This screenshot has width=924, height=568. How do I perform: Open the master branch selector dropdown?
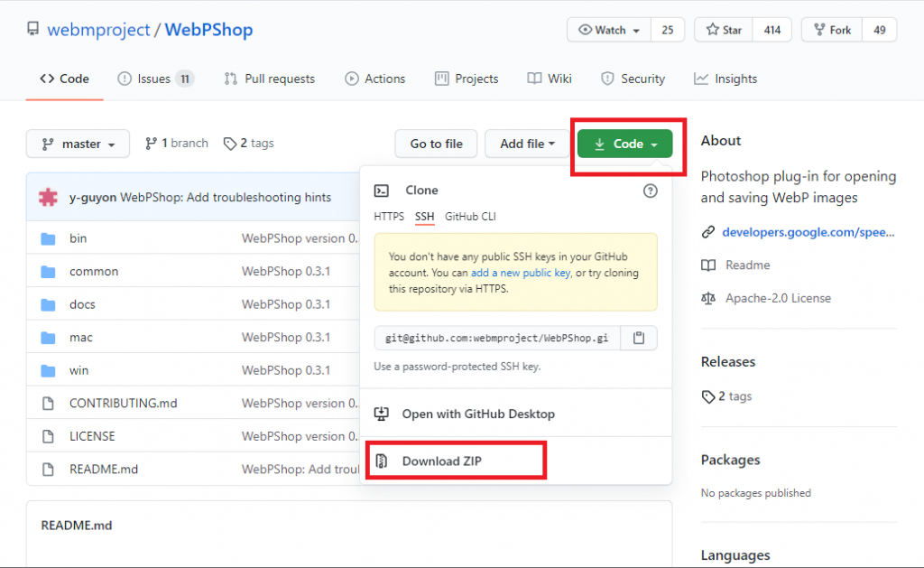(78, 144)
